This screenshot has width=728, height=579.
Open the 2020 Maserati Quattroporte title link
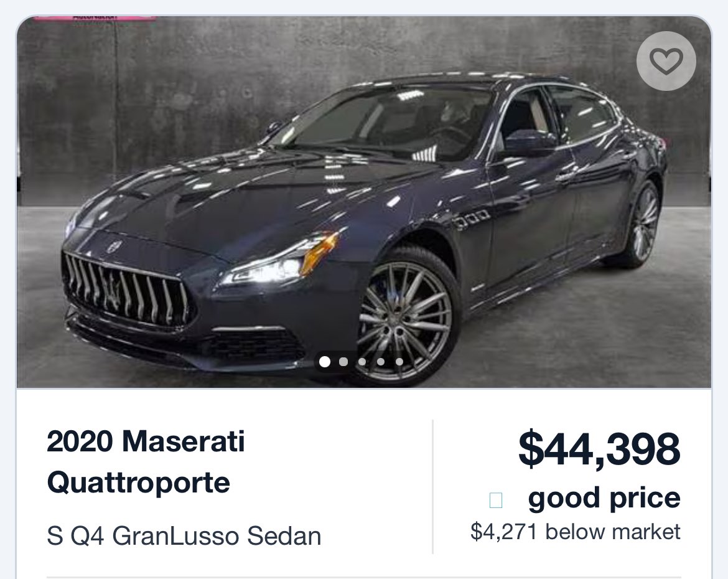[x=146, y=461]
